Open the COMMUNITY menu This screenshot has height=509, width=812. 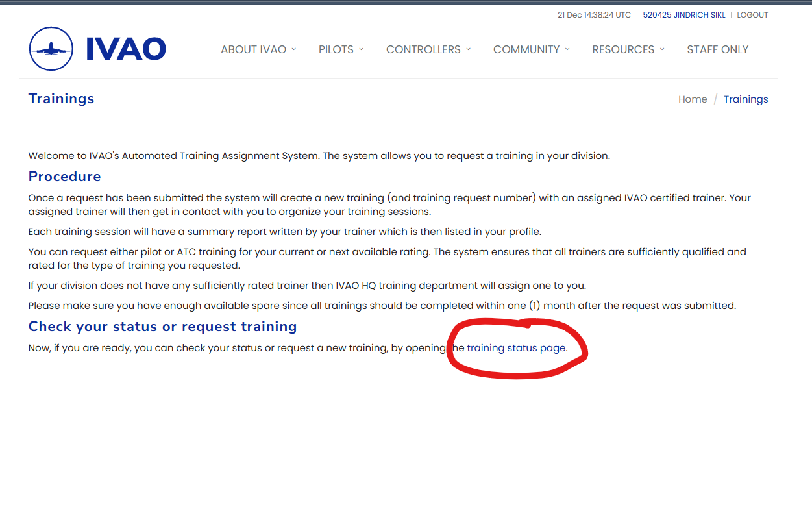(526, 49)
